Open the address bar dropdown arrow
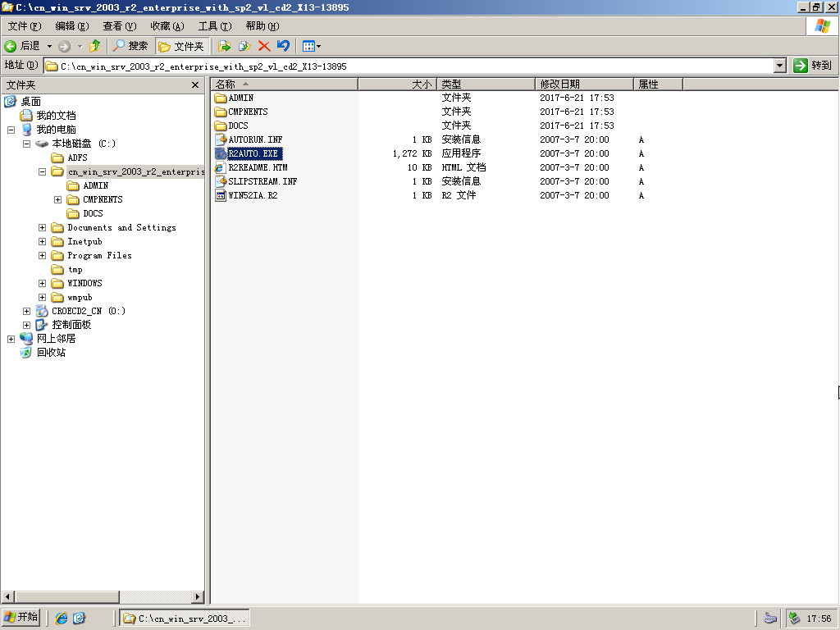840x630 pixels. (x=779, y=66)
